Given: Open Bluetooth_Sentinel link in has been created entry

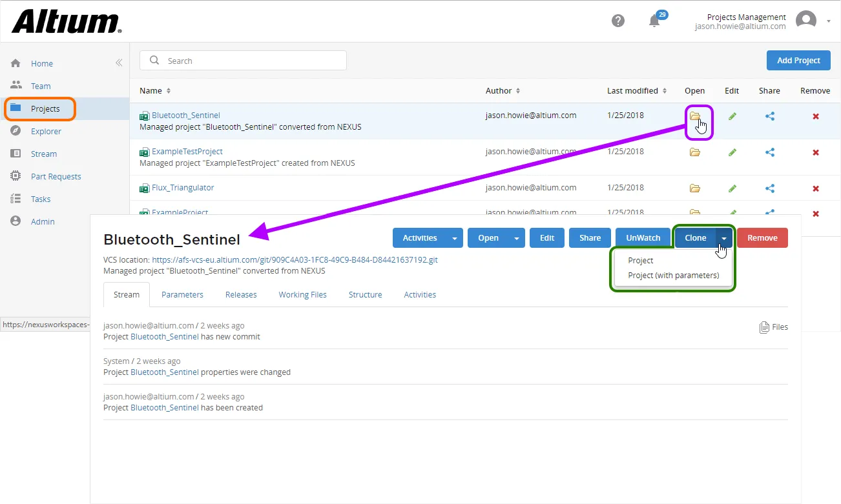Looking at the screenshot, I should [165, 408].
